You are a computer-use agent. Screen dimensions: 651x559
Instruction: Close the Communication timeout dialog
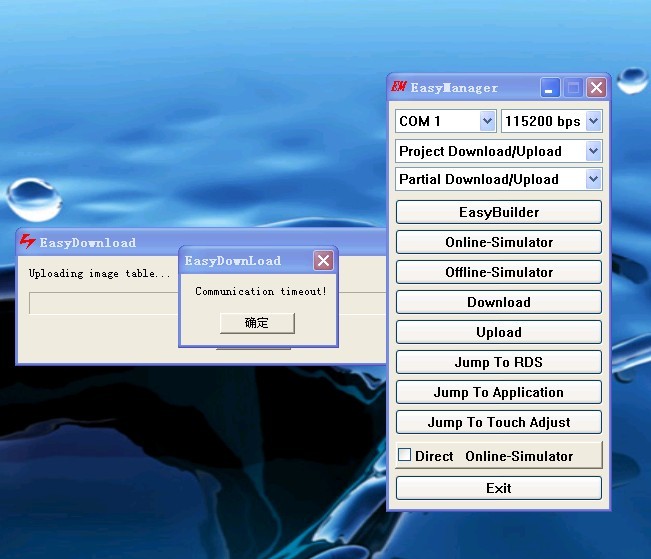pyautogui.click(x=323, y=261)
